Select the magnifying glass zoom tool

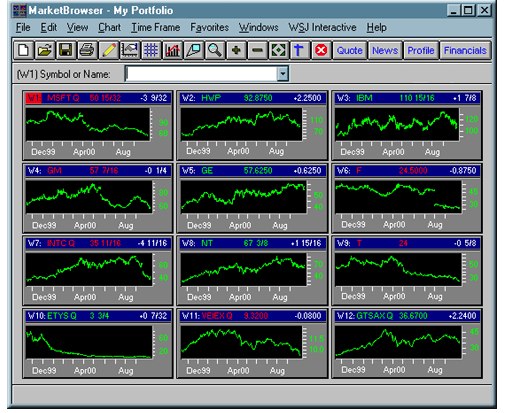(215, 50)
